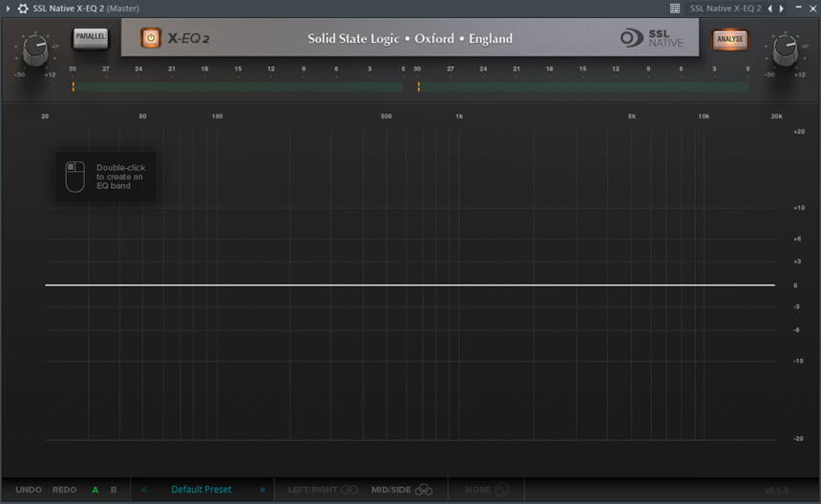Viewport: 821px width, 504px height.
Task: Expand the plugin window menu arrow
Action: coord(8,9)
